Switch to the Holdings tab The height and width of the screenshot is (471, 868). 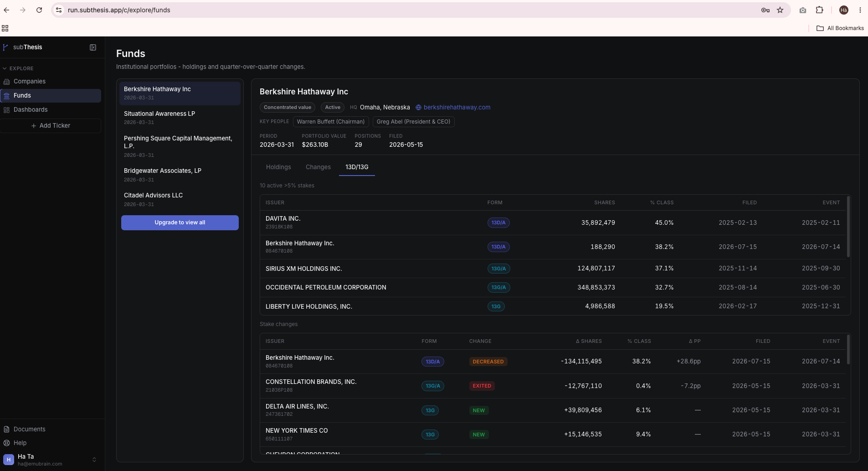tap(278, 167)
